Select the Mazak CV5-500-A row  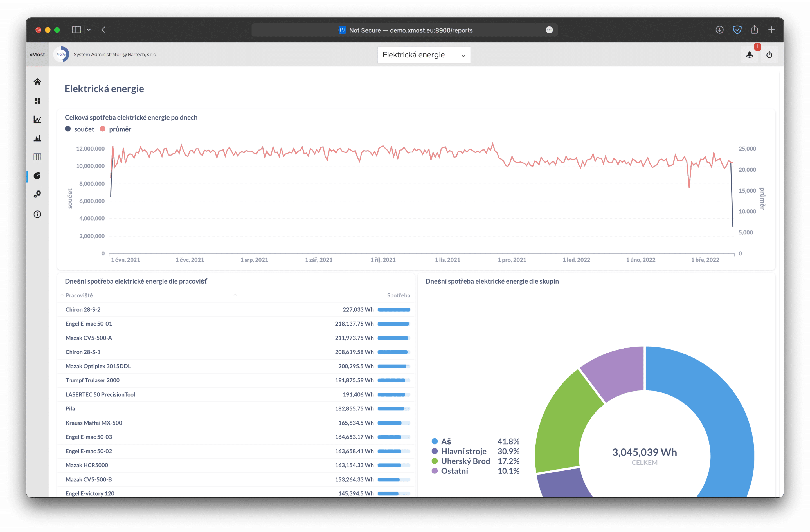coord(235,338)
